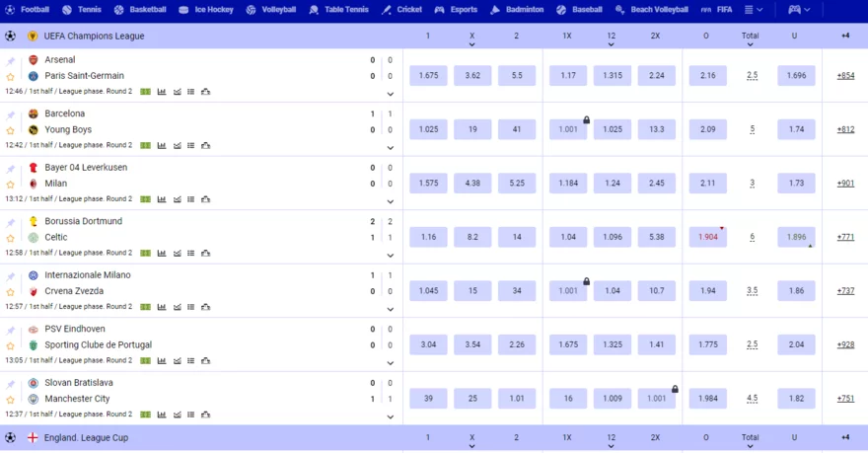This screenshot has height=453, width=868.
Task: Click the football icon beside UEFA Champions League
Action: [x=11, y=36]
